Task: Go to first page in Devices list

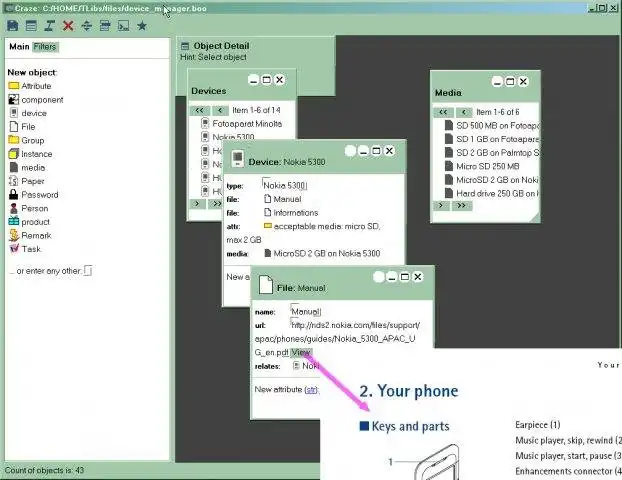Action: pyautogui.click(x=200, y=110)
